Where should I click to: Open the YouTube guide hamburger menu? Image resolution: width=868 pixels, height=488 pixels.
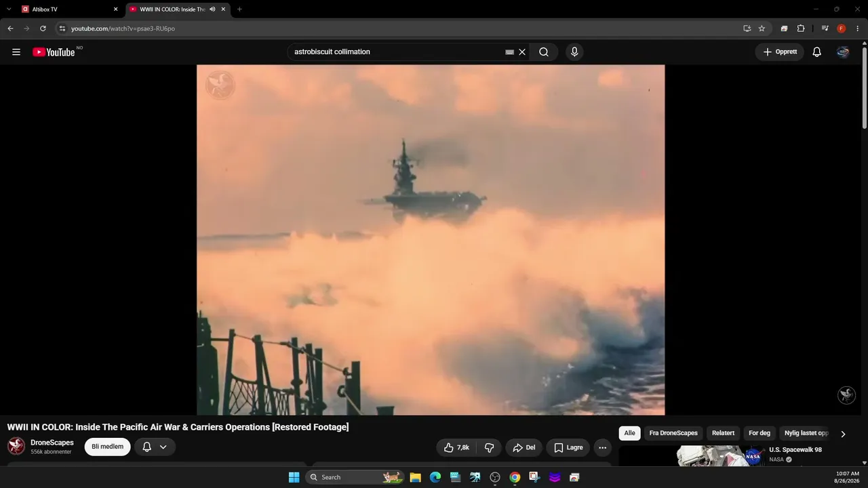point(16,52)
